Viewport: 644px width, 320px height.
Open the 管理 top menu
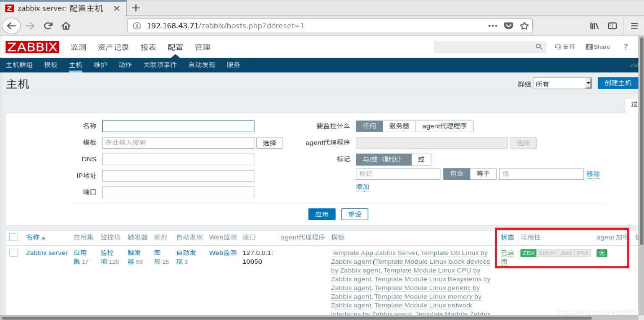point(202,47)
